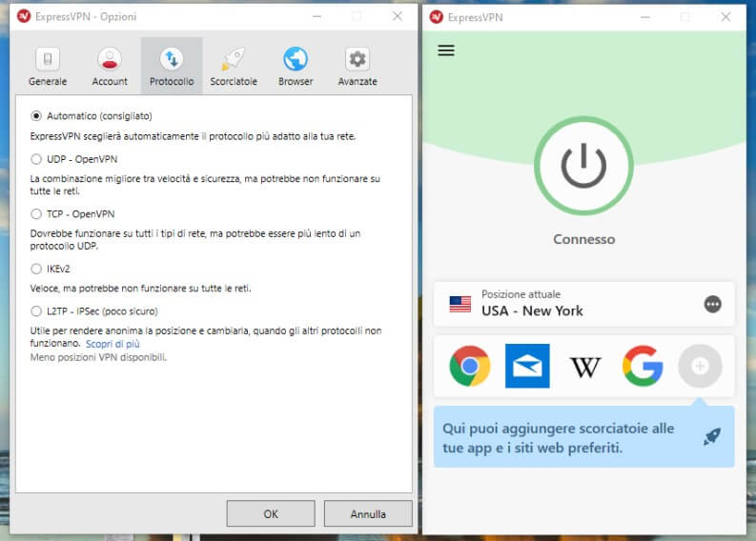Click the 'Posizione attuale' label

coord(521,294)
